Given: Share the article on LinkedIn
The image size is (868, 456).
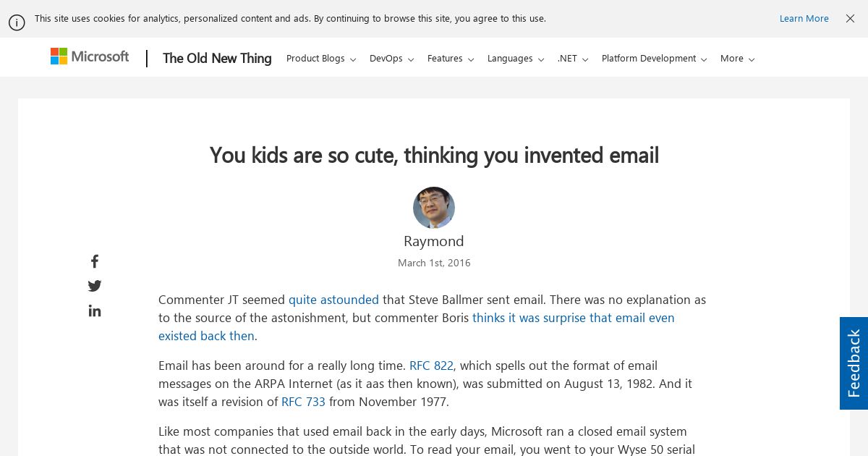Looking at the screenshot, I should click(x=95, y=311).
